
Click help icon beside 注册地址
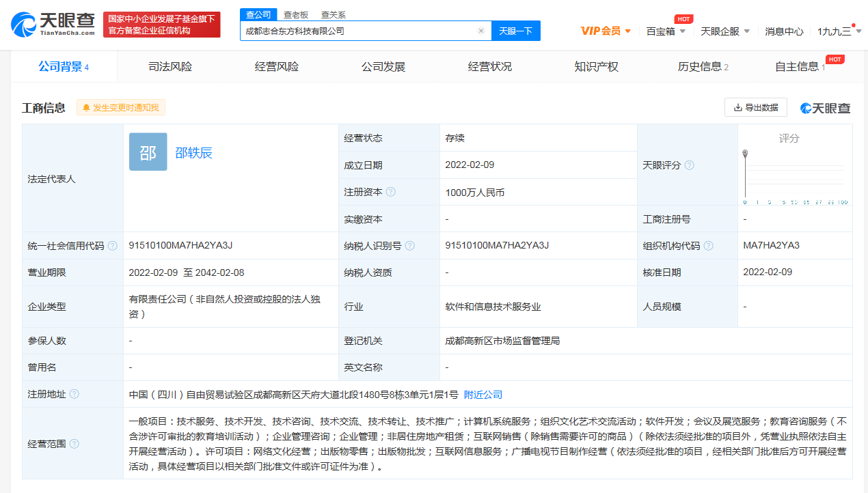click(x=74, y=395)
